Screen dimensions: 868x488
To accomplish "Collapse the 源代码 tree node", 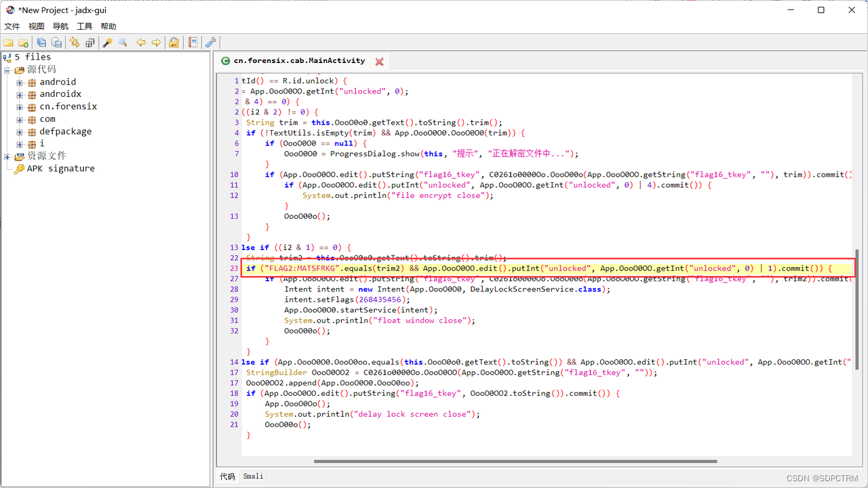I will click(x=7, y=70).
